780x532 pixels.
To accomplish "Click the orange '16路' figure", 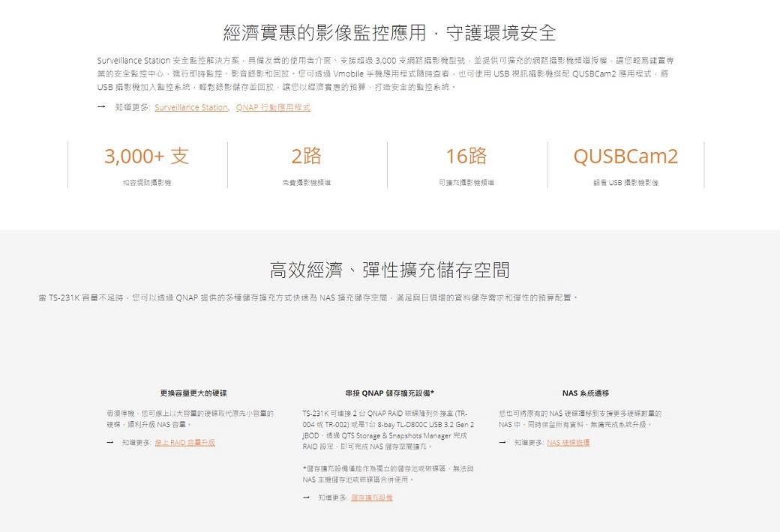I will (x=466, y=156).
